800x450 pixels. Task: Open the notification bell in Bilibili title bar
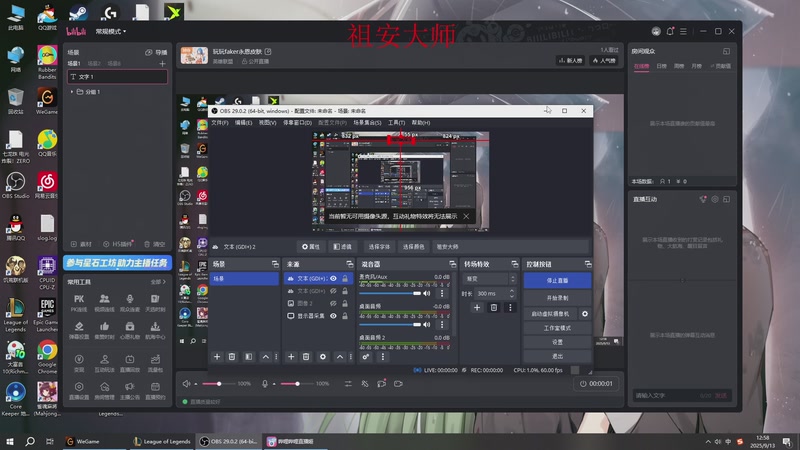pyautogui.click(x=670, y=31)
